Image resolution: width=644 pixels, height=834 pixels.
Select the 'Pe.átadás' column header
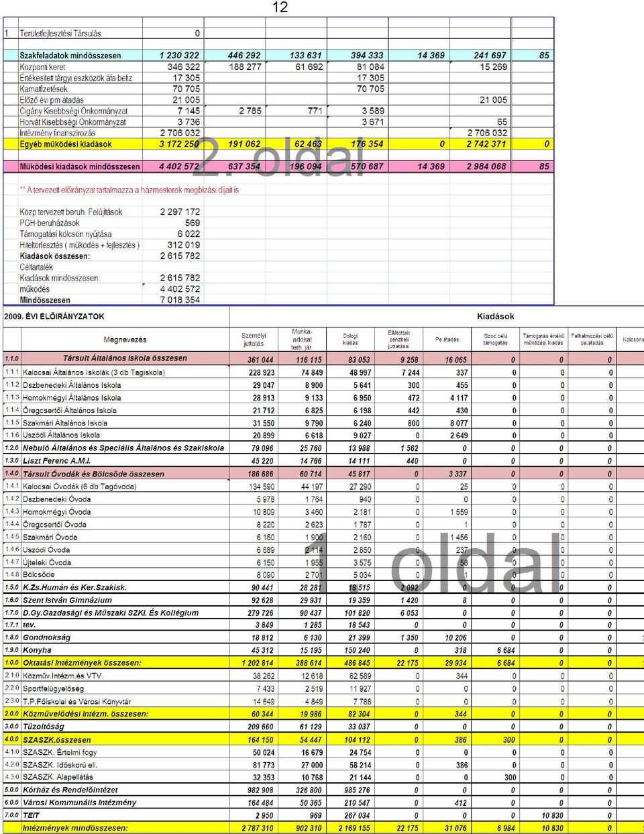447,340
